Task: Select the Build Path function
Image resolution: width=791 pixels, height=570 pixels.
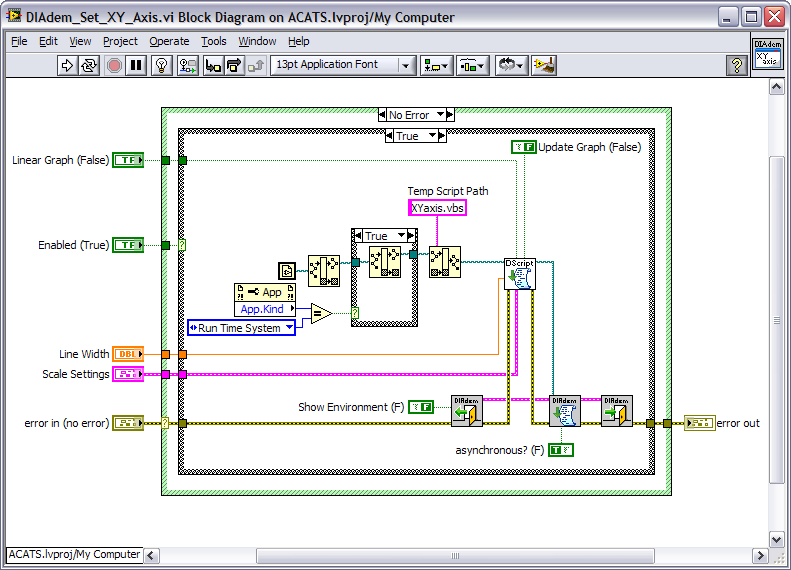Action: point(445,262)
